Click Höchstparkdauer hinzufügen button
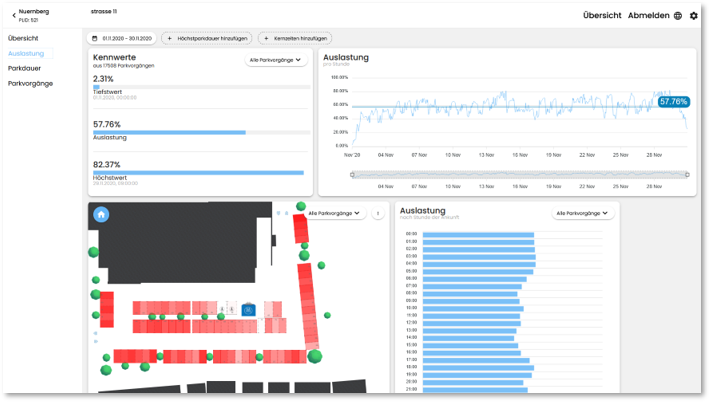Image resolution: width=710 pixels, height=402 pixels. point(207,38)
